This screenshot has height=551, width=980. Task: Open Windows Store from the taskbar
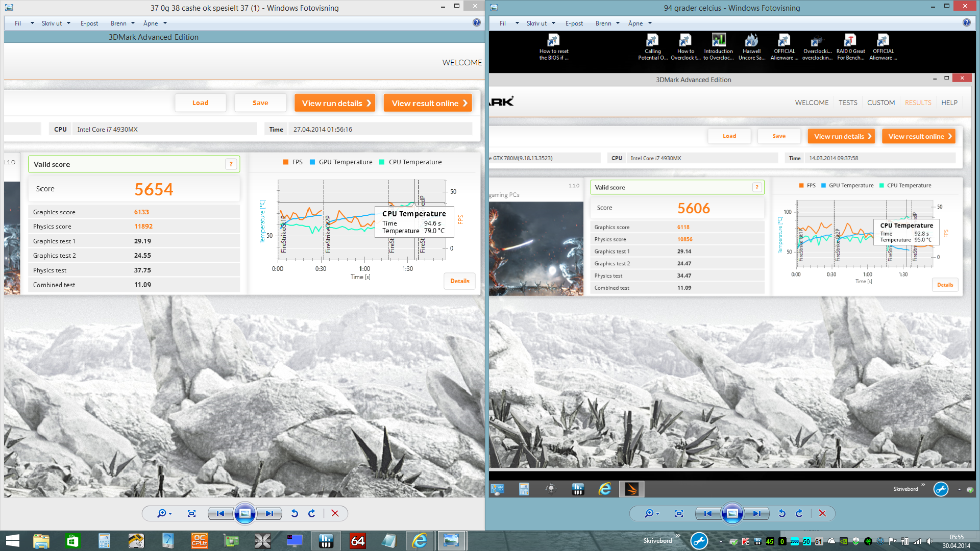tap(72, 541)
